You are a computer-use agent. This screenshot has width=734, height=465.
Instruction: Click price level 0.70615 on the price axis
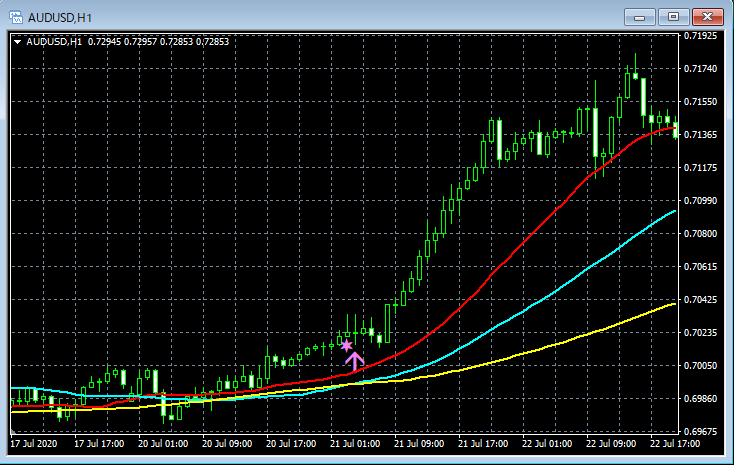700,266
